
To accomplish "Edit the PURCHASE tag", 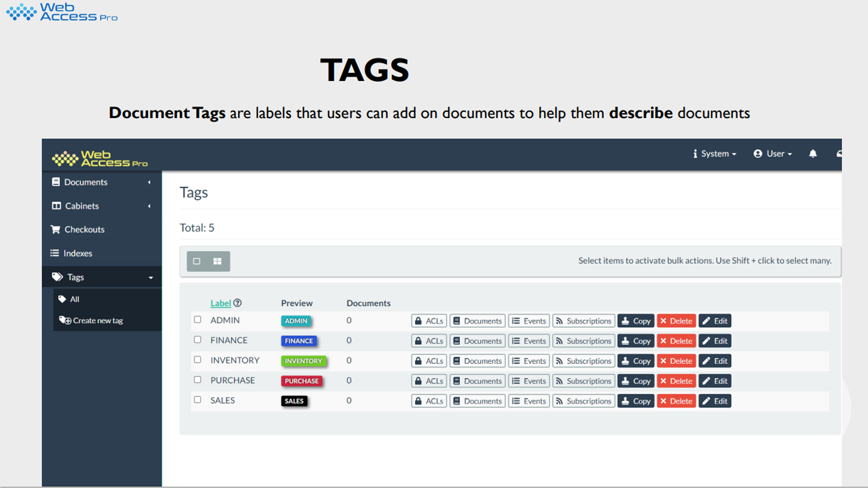I will (715, 381).
